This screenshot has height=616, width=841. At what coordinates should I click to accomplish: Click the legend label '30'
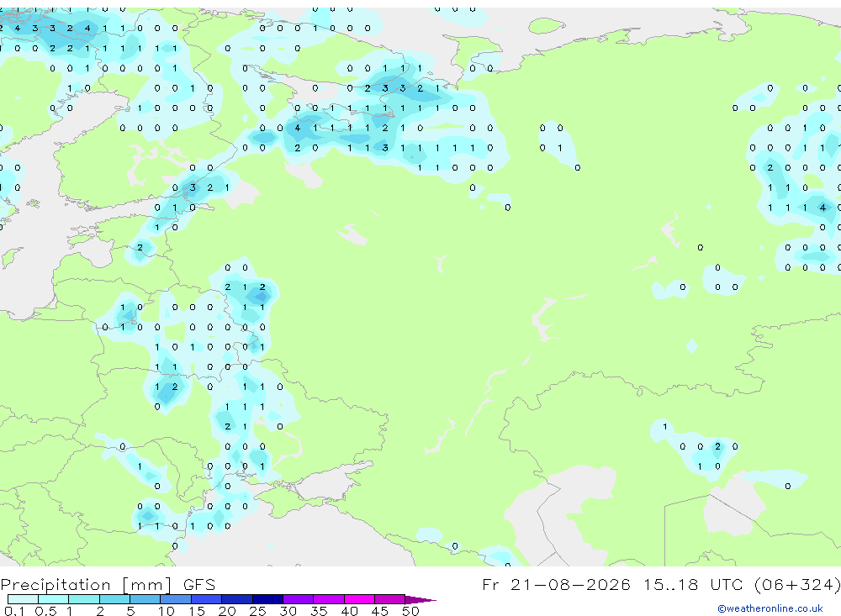click(288, 611)
